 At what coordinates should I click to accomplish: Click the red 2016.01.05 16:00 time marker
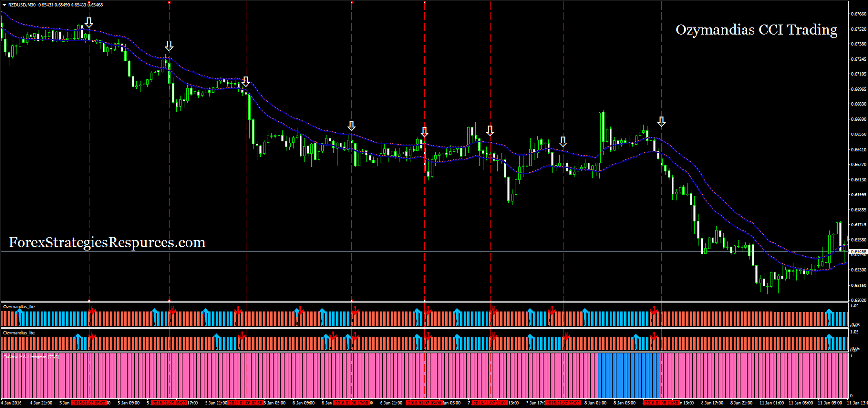coord(169,403)
